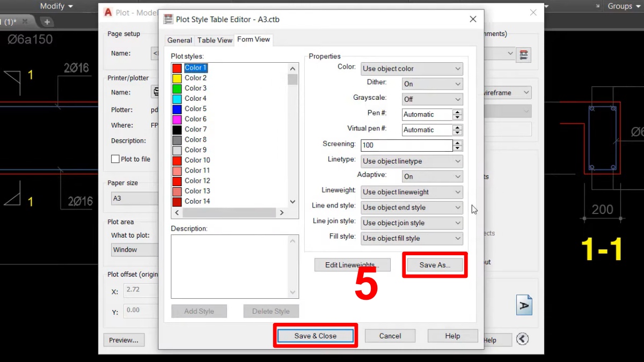Click the landscape drawing orientation icon

click(524, 305)
